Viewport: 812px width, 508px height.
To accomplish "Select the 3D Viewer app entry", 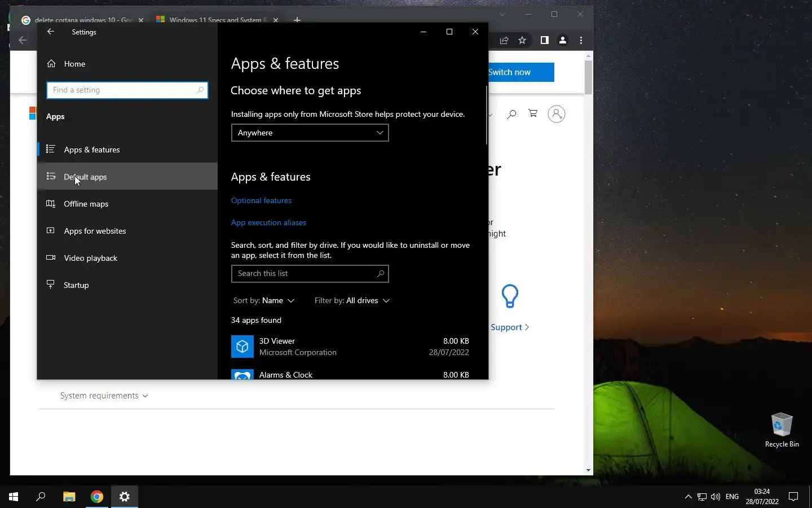I will click(350, 347).
